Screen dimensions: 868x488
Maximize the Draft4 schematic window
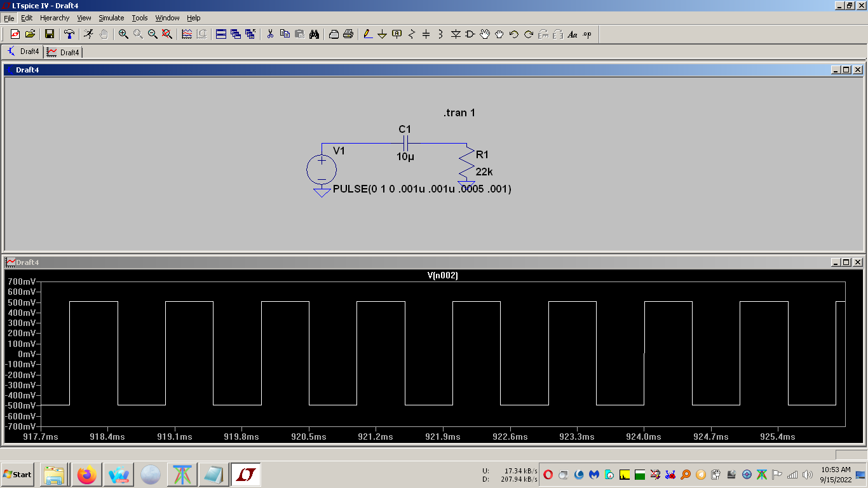coord(846,70)
